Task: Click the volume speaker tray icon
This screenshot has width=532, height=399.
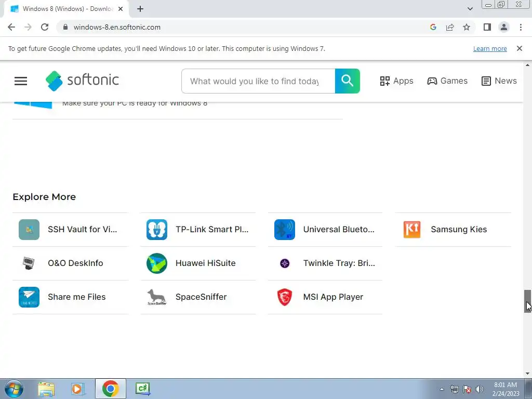Action: point(480,389)
